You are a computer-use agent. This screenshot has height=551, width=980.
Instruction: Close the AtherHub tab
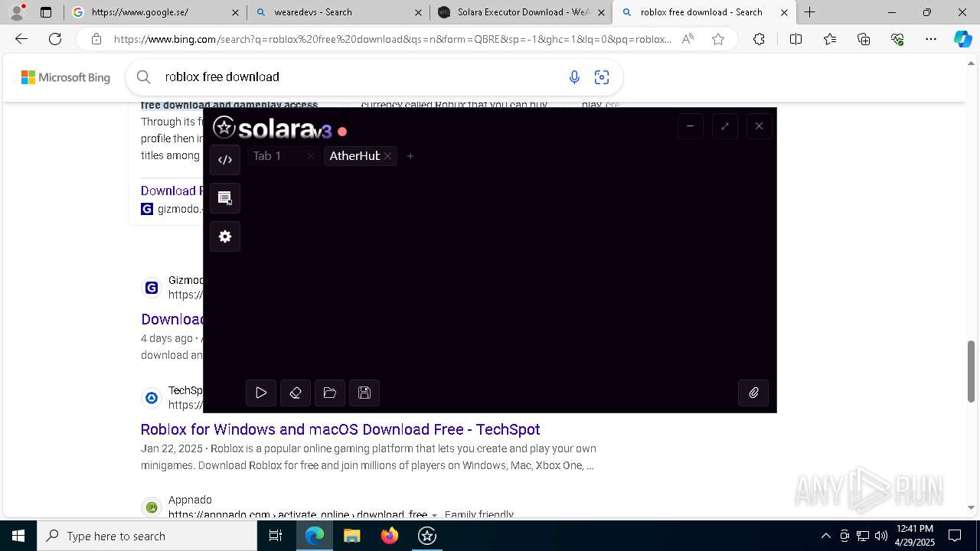tap(388, 156)
